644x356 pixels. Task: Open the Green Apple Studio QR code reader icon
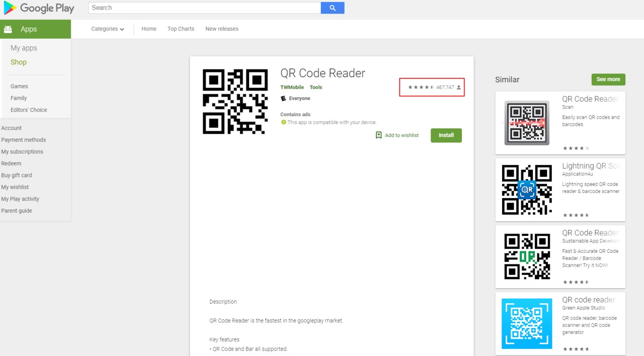pos(527,323)
